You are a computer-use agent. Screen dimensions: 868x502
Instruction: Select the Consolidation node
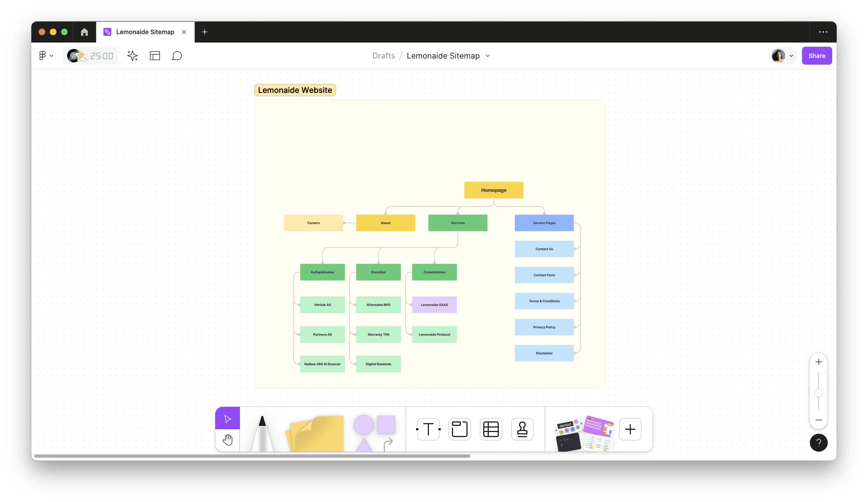pos(434,272)
